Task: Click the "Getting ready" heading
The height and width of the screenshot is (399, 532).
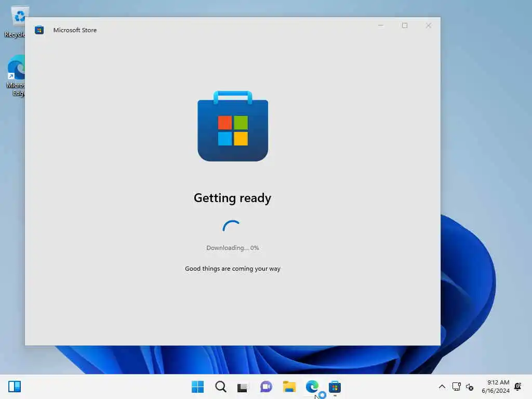Action: (x=232, y=198)
